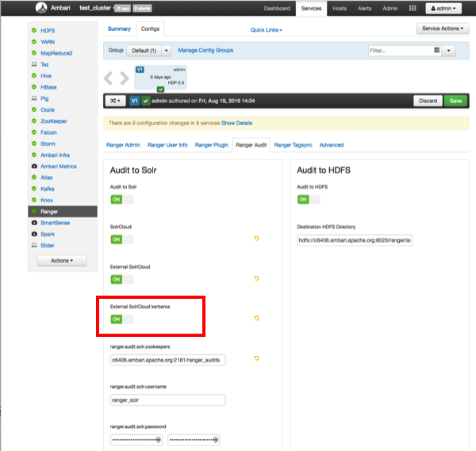476x451 pixels.
Task: Click the 0 ops badge
Action: coord(123,8)
